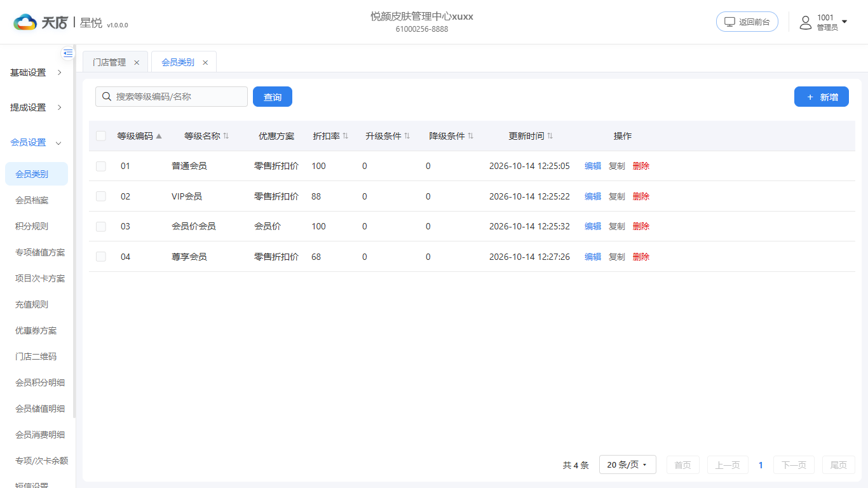Viewport: 868px width, 488px height.
Task: Sort by 等级名称 column icon
Action: (226, 136)
